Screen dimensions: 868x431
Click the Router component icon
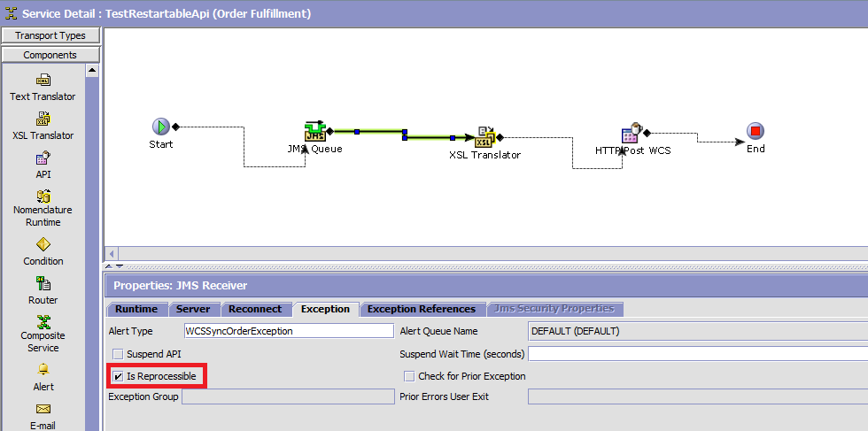(43, 283)
